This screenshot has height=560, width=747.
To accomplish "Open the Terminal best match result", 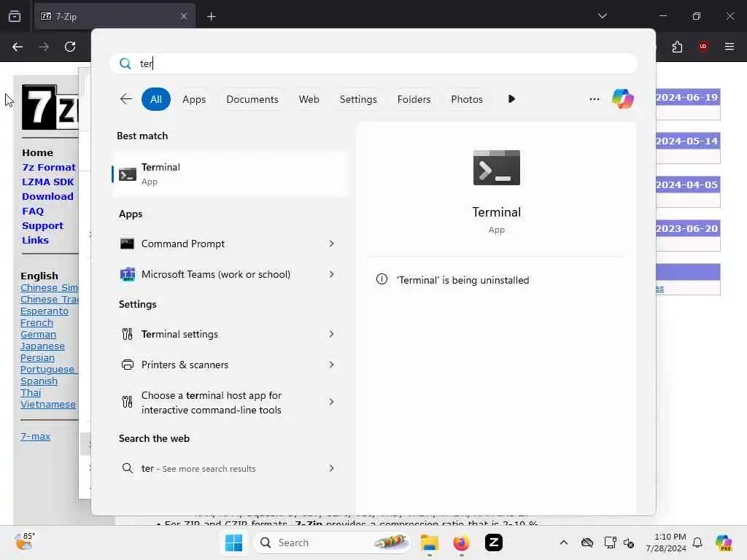I will tap(231, 174).
